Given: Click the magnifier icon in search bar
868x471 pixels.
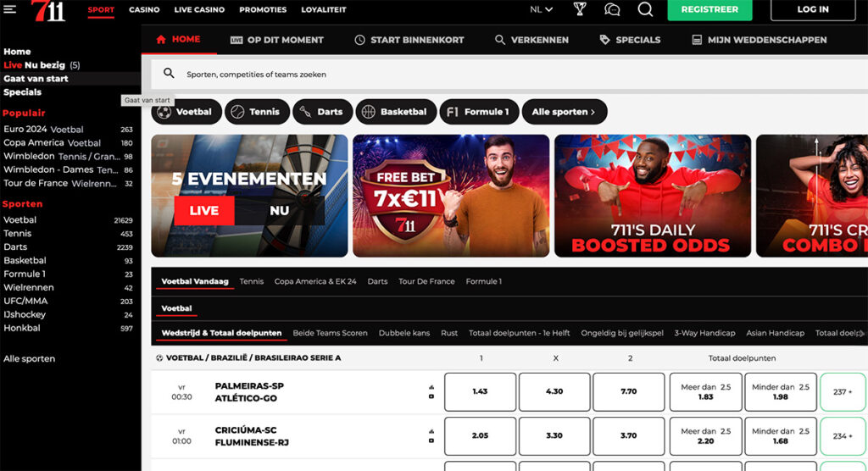Looking at the screenshot, I should coord(169,73).
